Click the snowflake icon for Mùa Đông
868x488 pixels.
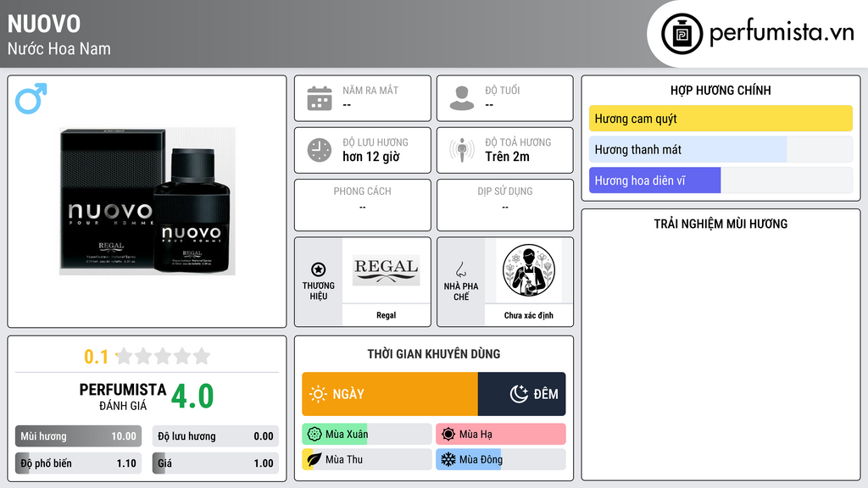pyautogui.click(x=448, y=459)
